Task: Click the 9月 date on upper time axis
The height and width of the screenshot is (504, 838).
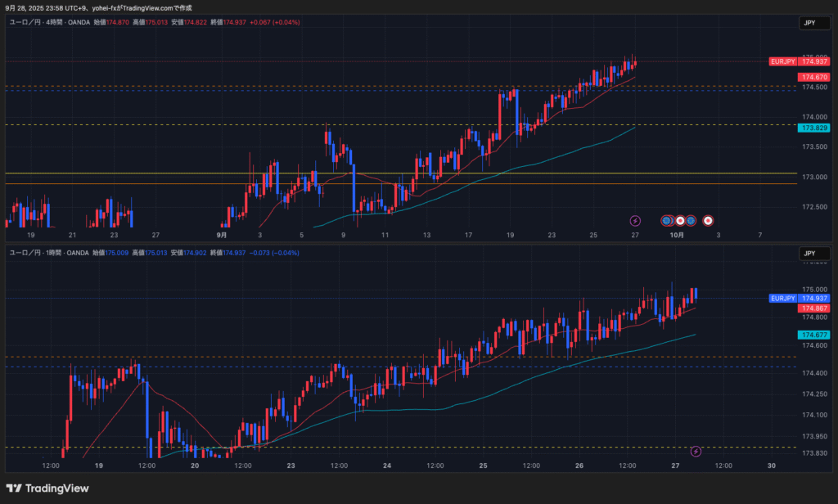Action: pyautogui.click(x=222, y=235)
